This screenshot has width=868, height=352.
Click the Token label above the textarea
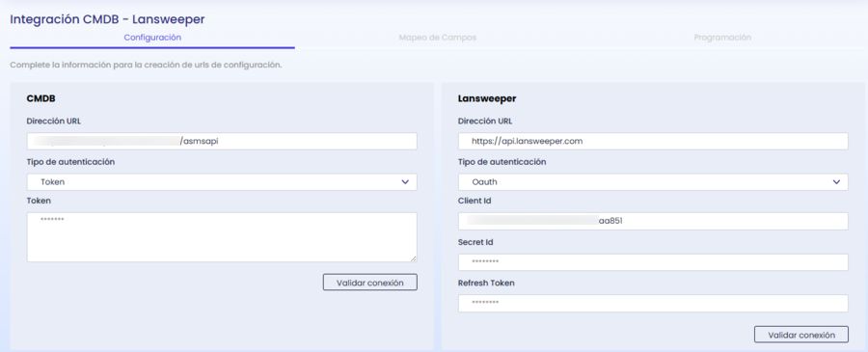coord(39,201)
